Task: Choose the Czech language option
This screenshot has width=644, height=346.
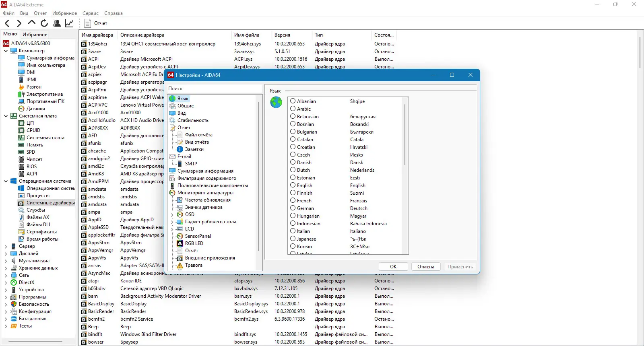Action: point(293,155)
